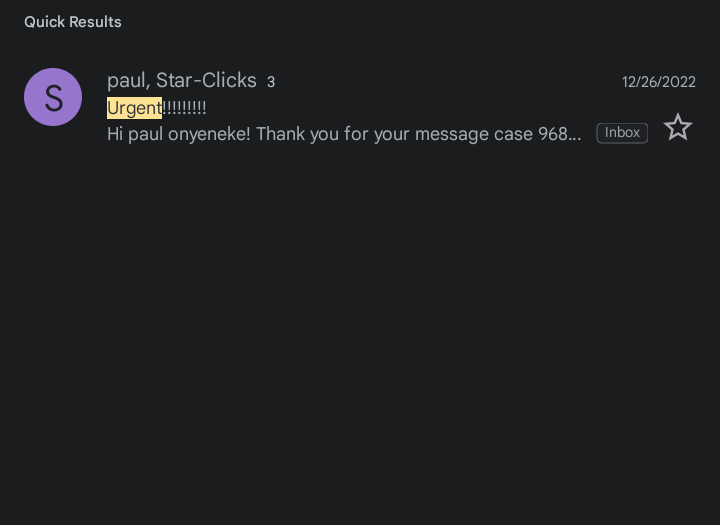The image size is (720, 525).
Task: Click the date 12/26/2022
Action: (x=658, y=82)
